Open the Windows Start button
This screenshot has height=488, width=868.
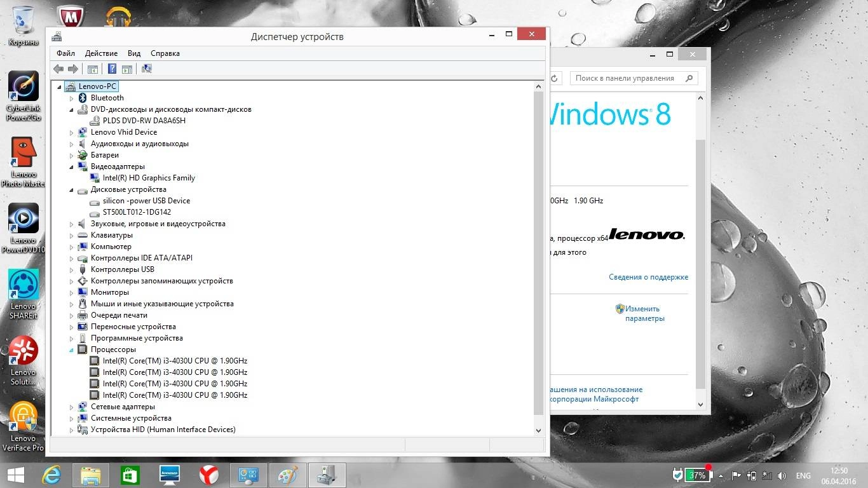pos(16,475)
